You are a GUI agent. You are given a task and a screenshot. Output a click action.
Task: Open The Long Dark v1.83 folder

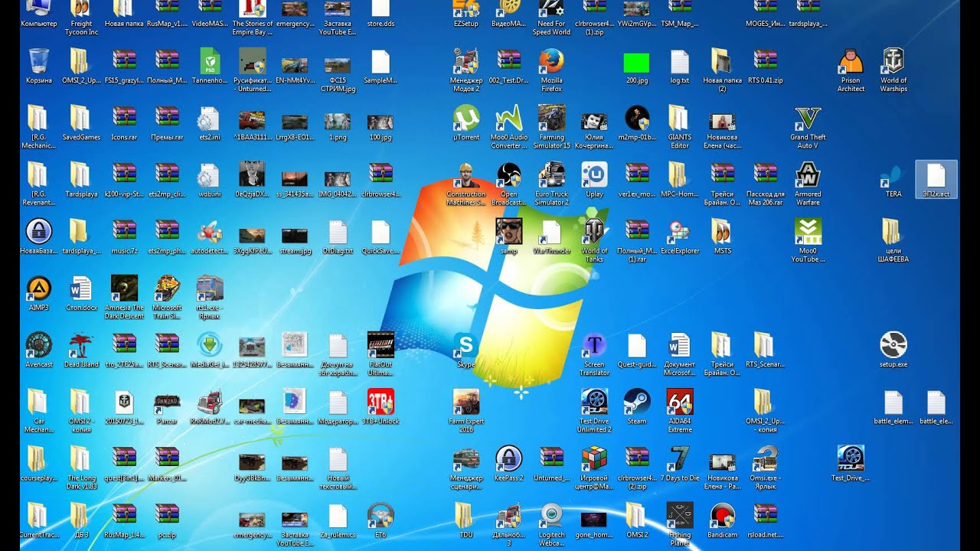pyautogui.click(x=81, y=468)
